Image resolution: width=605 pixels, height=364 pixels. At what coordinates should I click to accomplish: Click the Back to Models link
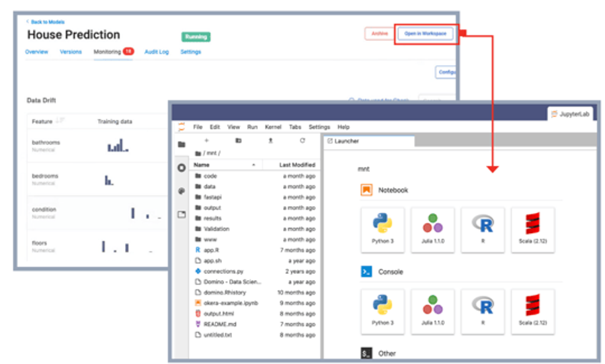click(x=46, y=22)
